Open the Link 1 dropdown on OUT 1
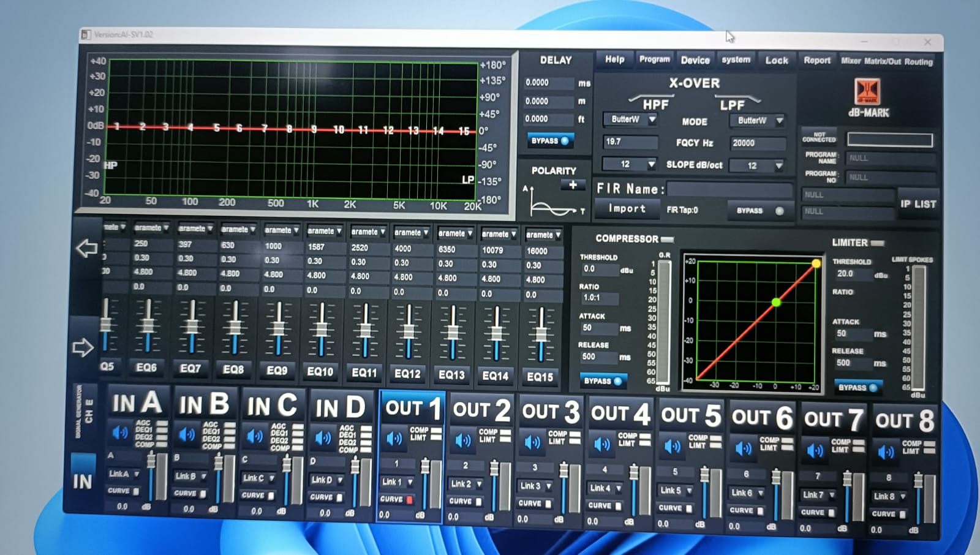This screenshot has width=980, height=555. point(398,482)
